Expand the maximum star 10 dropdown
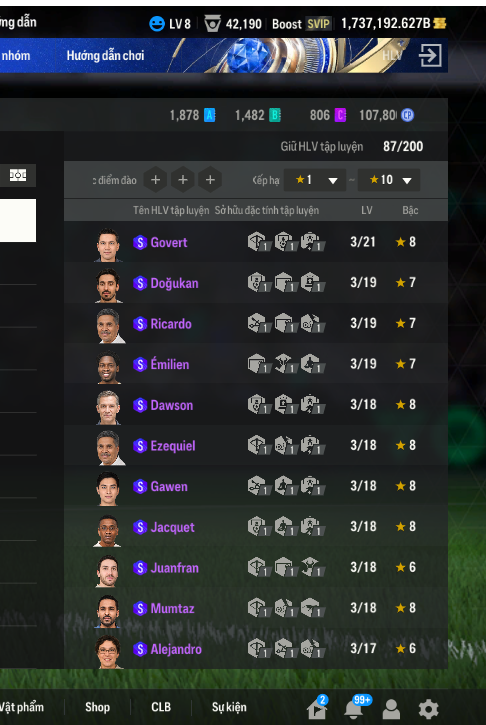 (x=389, y=180)
